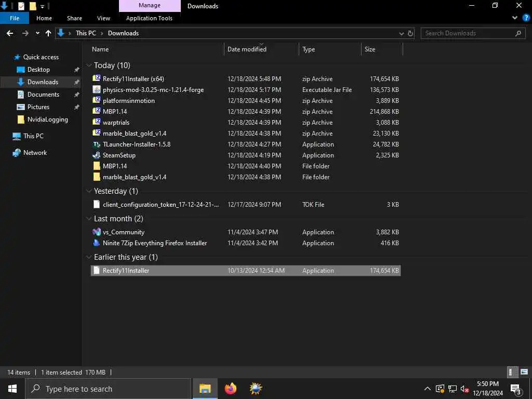Click the muted volume tray icon
532x399 pixels.
tap(464, 389)
